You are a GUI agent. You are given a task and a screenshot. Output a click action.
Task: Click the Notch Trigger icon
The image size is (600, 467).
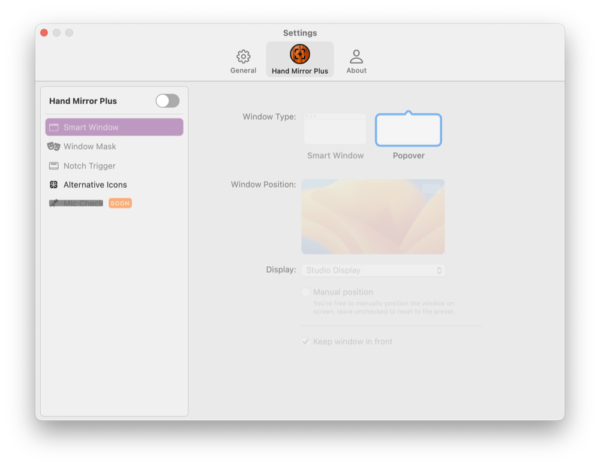(54, 166)
